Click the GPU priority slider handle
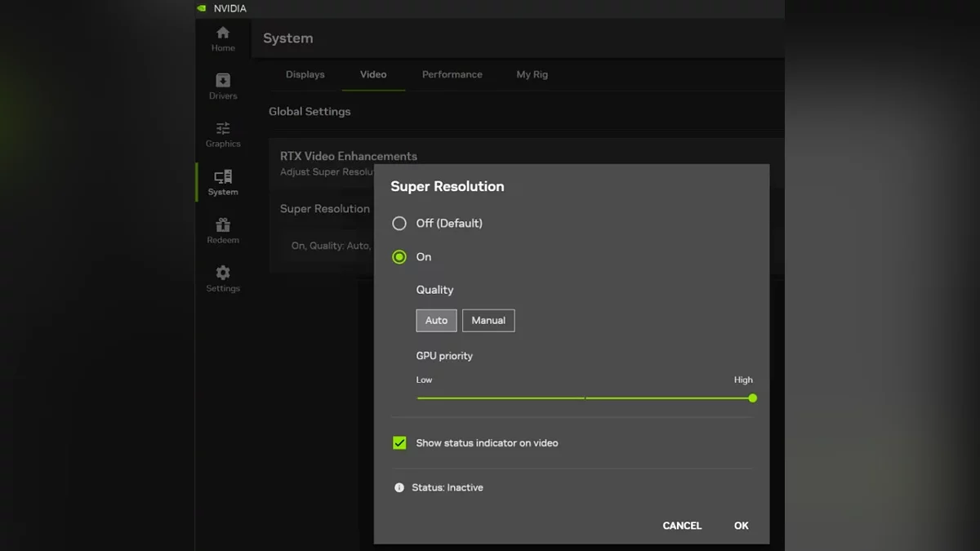This screenshot has width=980, height=551. pos(752,398)
